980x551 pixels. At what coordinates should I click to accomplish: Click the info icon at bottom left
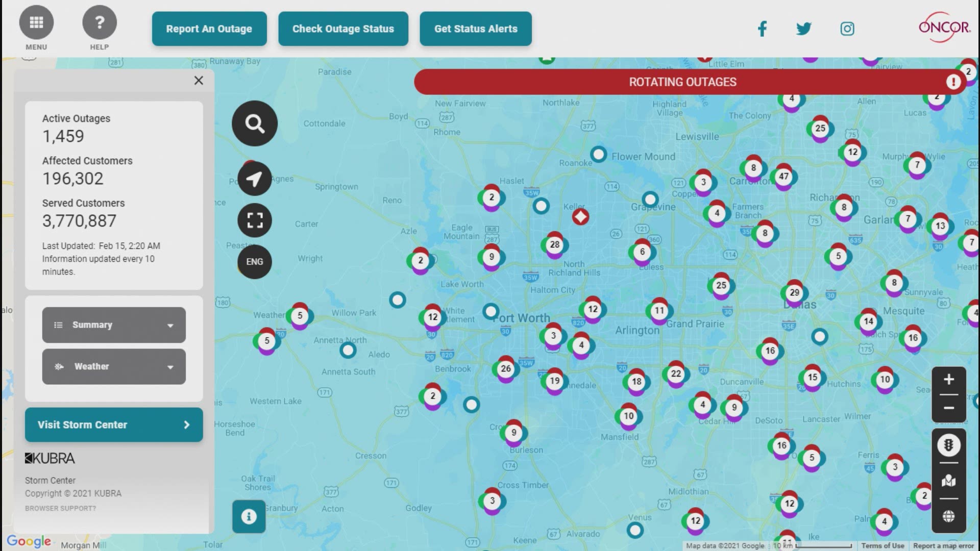click(249, 516)
